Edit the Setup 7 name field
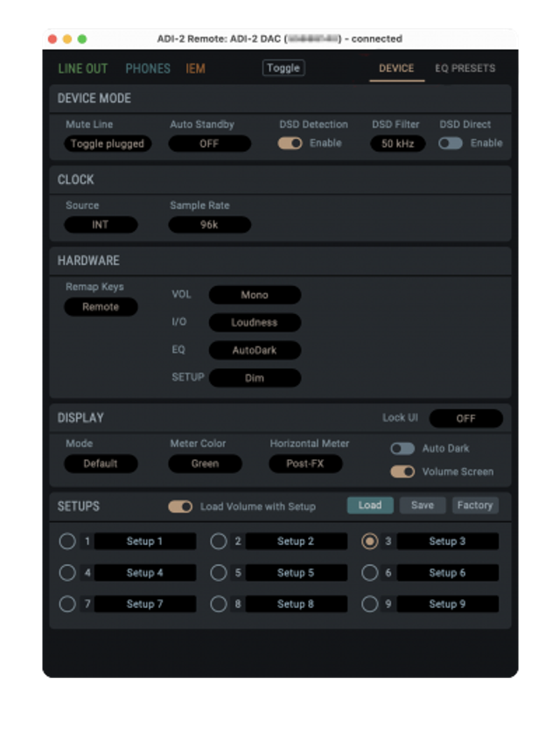This screenshot has height=733, width=560. pos(145,604)
